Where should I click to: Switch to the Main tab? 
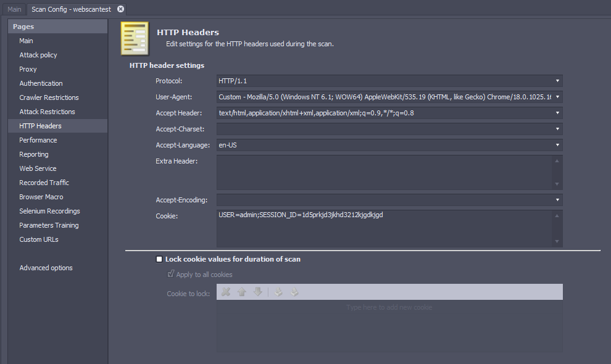[x=14, y=9]
